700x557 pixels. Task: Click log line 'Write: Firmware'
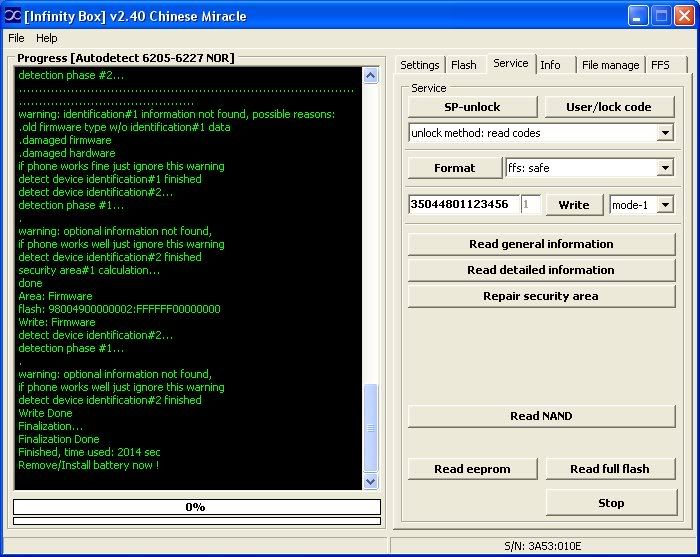pyautogui.click(x=57, y=322)
